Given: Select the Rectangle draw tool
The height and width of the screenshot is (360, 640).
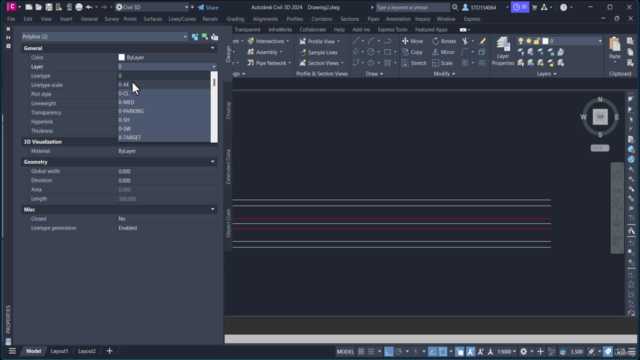Looking at the screenshot, I should tap(387, 52).
